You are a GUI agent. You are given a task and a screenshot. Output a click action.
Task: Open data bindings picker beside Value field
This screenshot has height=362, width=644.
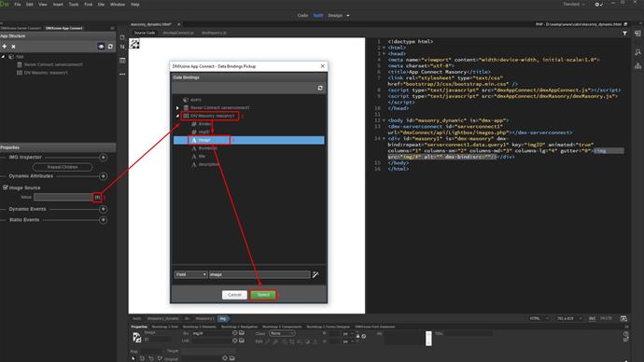tap(97, 198)
